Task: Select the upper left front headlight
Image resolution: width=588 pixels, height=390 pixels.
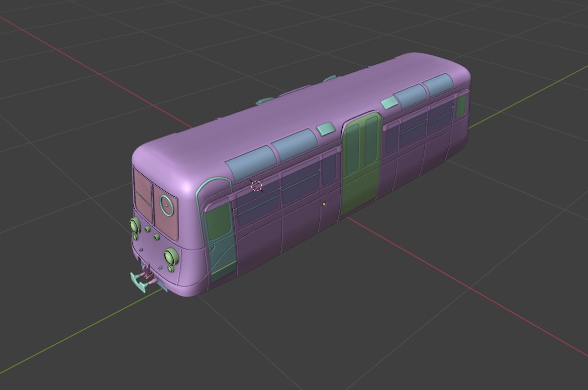Action: [134, 226]
